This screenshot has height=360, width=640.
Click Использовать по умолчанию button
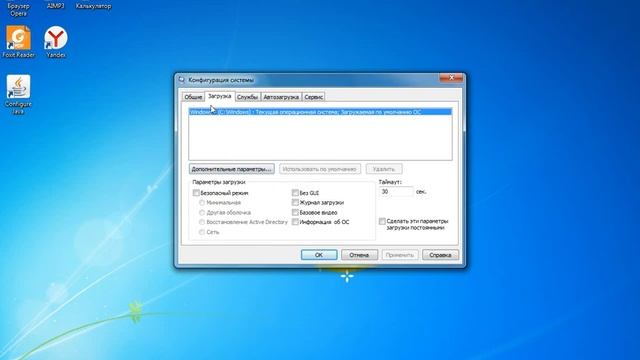(320, 169)
